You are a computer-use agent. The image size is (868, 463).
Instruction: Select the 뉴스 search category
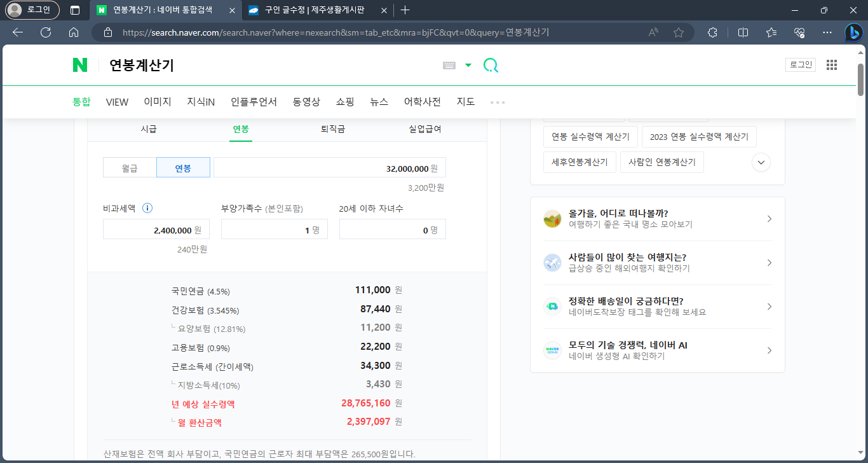[x=379, y=102]
